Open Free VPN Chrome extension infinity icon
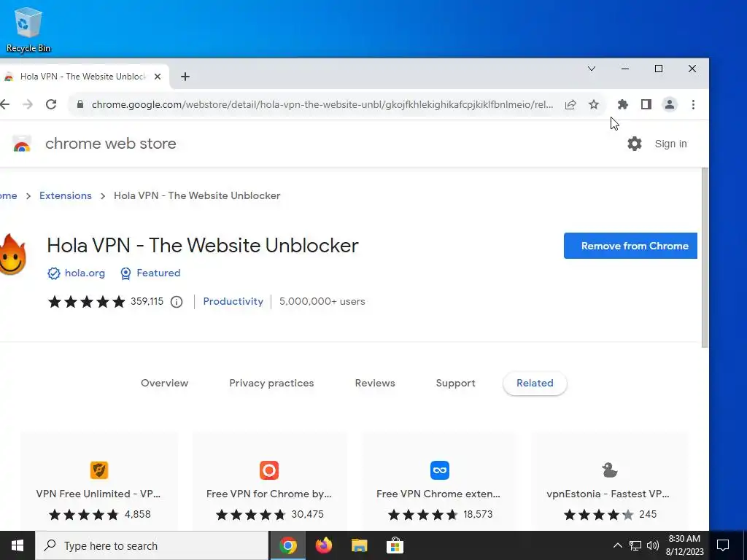747x560 pixels. pos(439,470)
